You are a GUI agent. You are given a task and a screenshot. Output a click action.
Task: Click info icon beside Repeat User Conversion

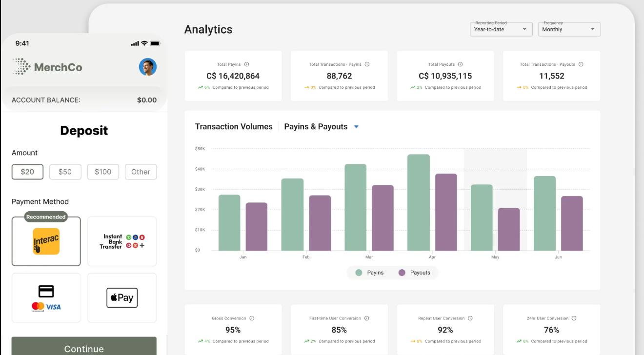click(470, 318)
